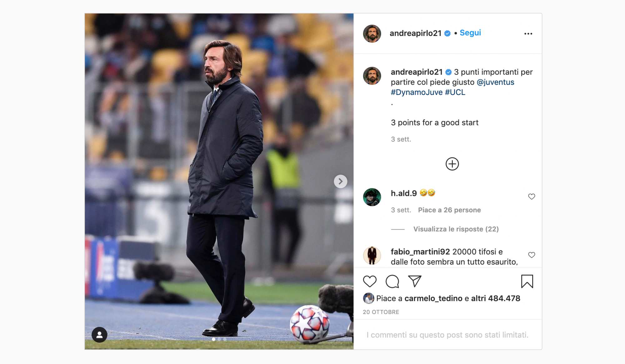The width and height of the screenshot is (625, 364).
Task: Save the post with the bookmark icon
Action: tap(527, 282)
